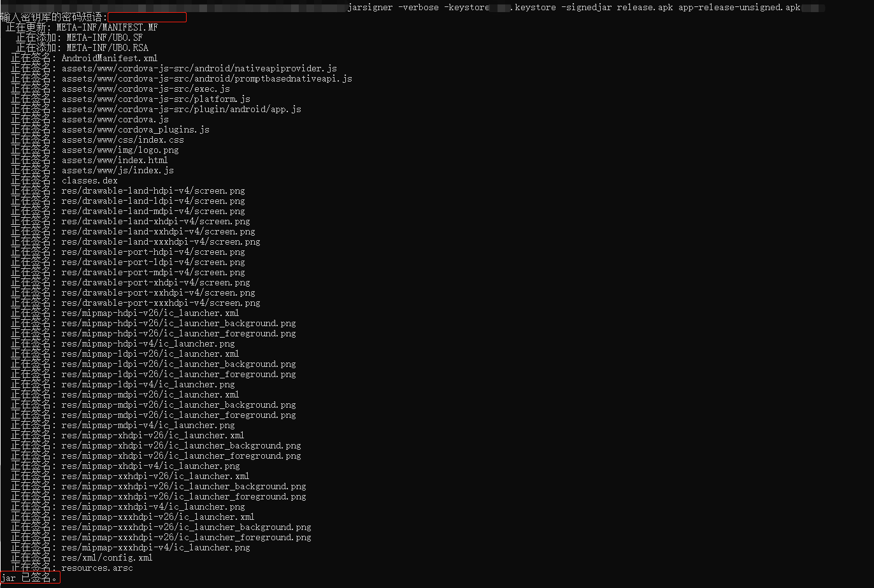Screen dimensions: 874x588
Task: Click the META-INF/UBO.RSA line
Action: tap(82, 48)
